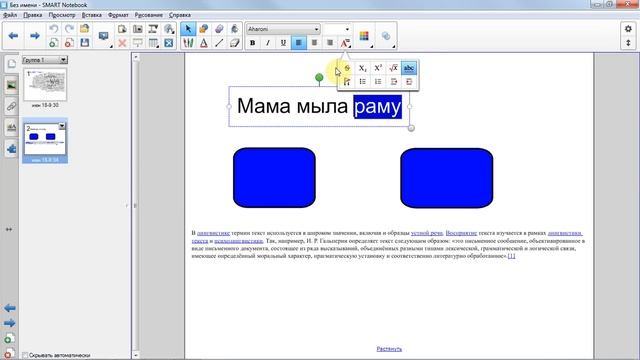640x360 pixels.
Task: Expand more text options button
Action: [x=345, y=43]
